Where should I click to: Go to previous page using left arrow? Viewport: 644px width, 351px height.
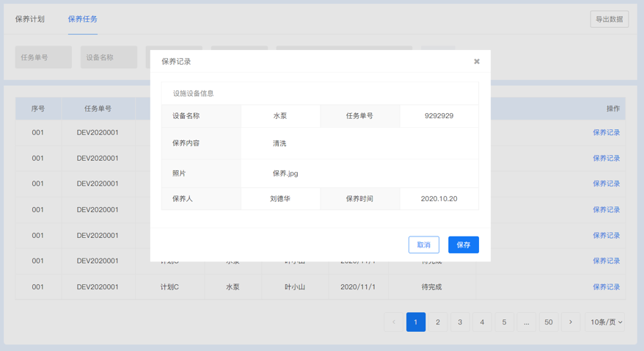tap(394, 322)
